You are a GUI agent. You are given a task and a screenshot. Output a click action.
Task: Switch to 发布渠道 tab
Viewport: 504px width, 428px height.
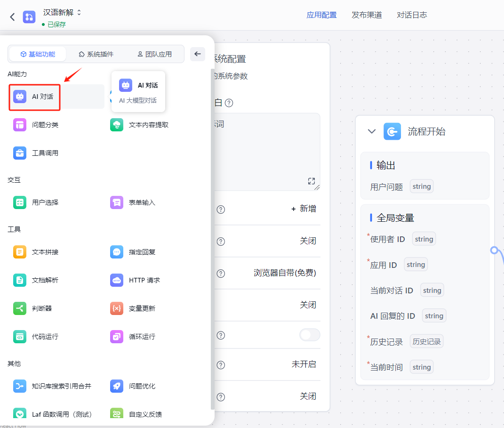point(367,15)
